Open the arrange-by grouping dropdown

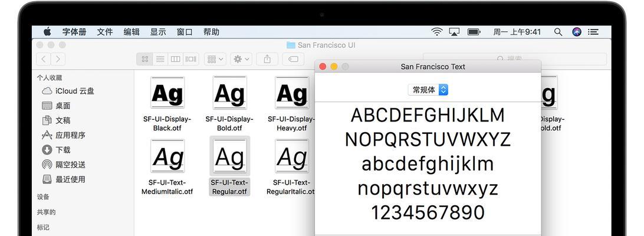[x=215, y=59]
